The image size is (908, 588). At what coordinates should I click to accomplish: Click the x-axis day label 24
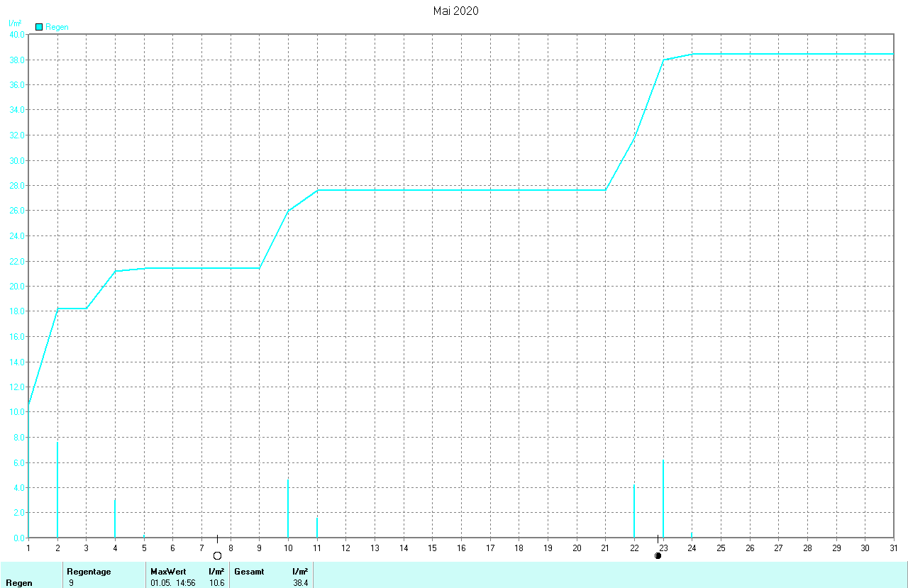tap(692, 548)
